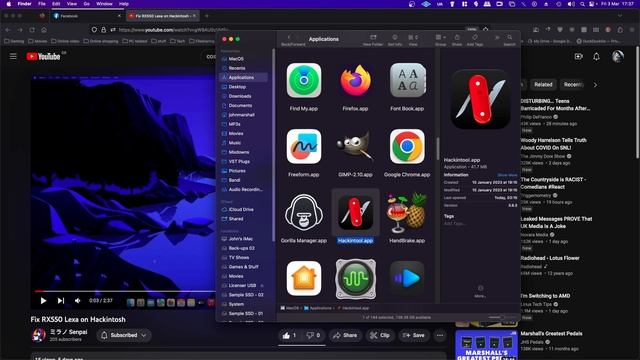Select the Hackintool.app icon in grid
Screen dimensions: 640x360
(356, 212)
